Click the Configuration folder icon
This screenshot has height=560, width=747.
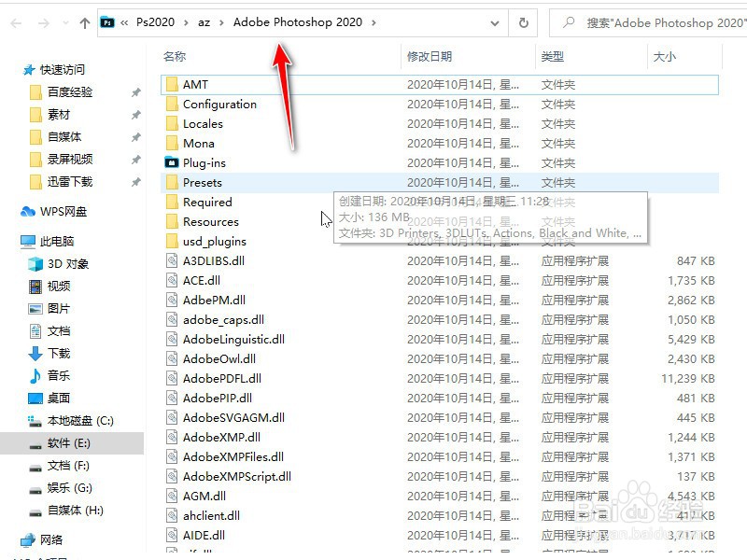(x=172, y=105)
